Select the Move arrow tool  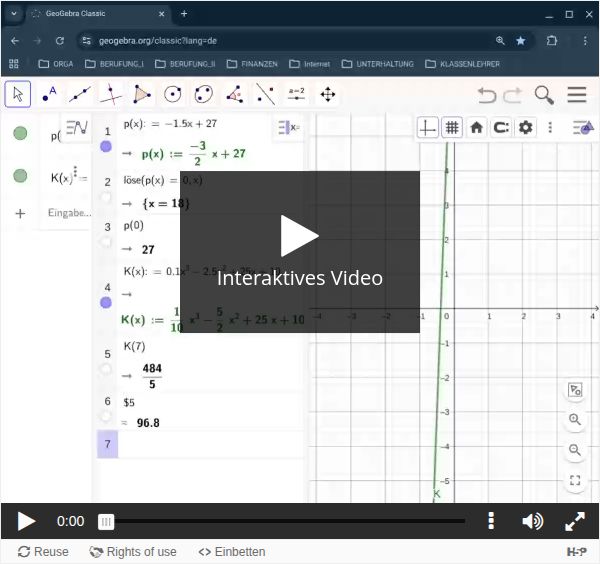[x=17, y=95]
